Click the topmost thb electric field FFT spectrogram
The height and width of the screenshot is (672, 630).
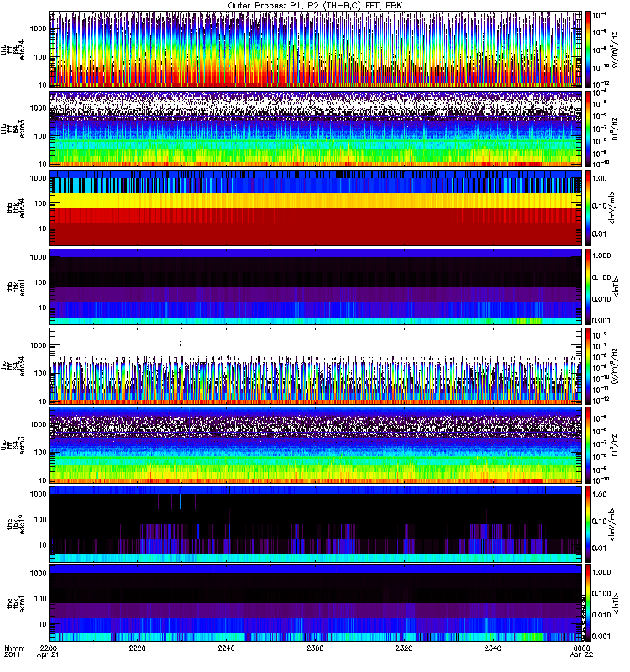(x=316, y=49)
